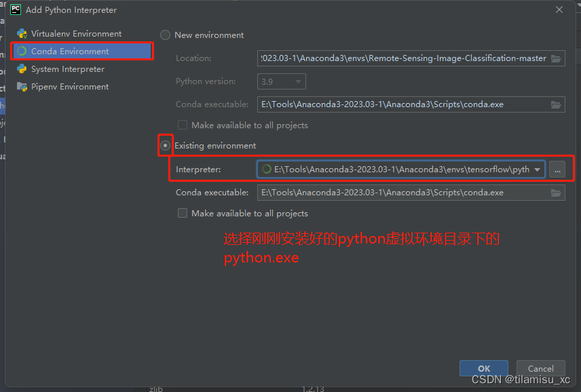The image size is (581, 392).
Task: Click the Existing environment's Conda executable field
Action: point(411,193)
